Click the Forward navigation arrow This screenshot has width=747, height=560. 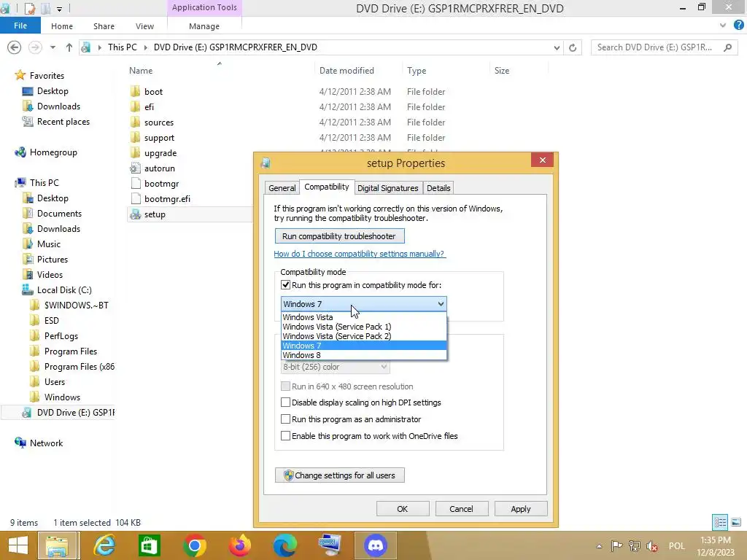[35, 47]
